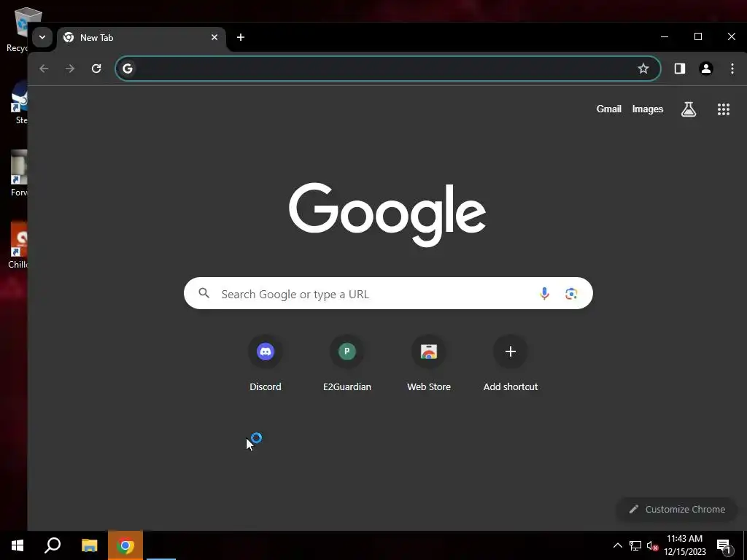Open the Chrome side panel
Image resolution: width=747 pixels, height=560 pixels.
(680, 69)
